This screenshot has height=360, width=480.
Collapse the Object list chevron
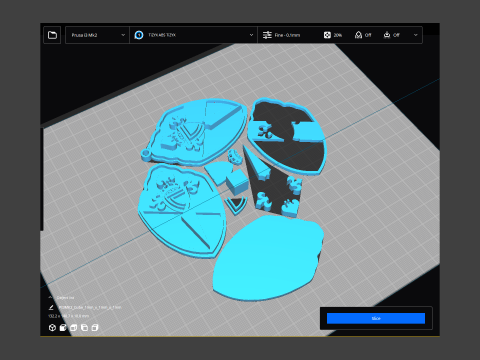pos(50,297)
